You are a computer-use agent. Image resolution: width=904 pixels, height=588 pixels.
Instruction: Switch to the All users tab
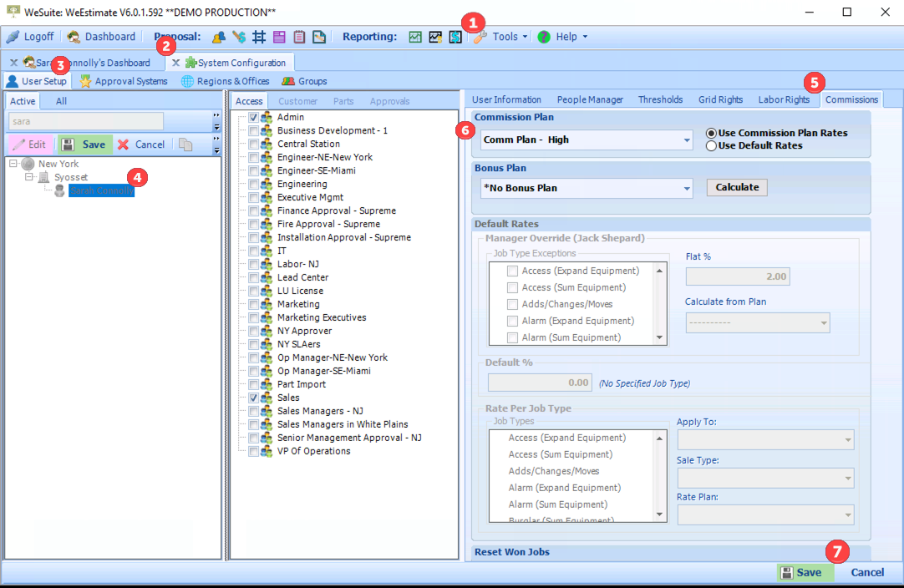(x=61, y=101)
